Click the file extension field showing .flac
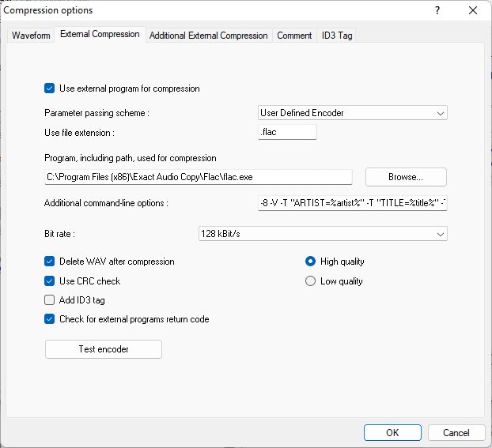 287,132
